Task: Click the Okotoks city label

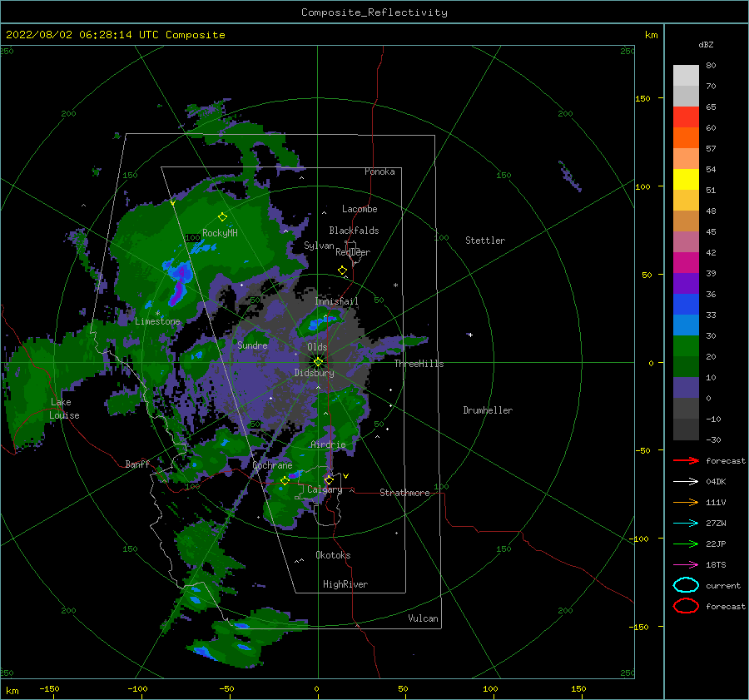Action: [333, 554]
